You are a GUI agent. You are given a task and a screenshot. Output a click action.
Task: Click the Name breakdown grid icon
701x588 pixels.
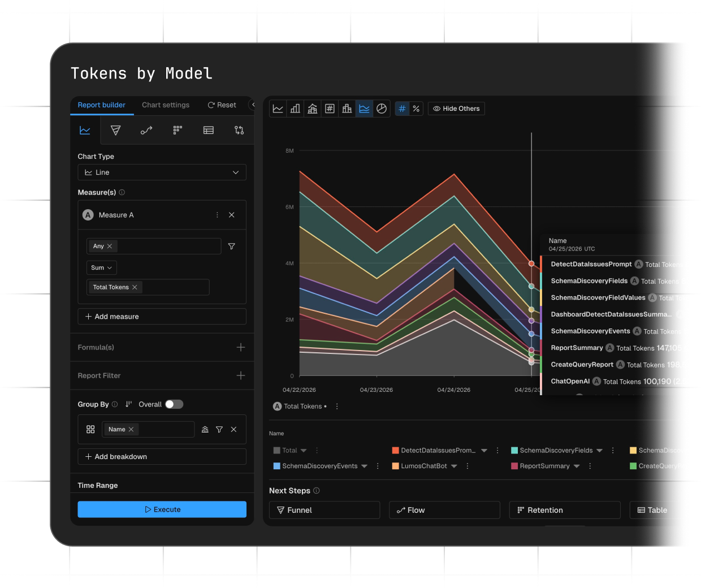click(x=90, y=430)
